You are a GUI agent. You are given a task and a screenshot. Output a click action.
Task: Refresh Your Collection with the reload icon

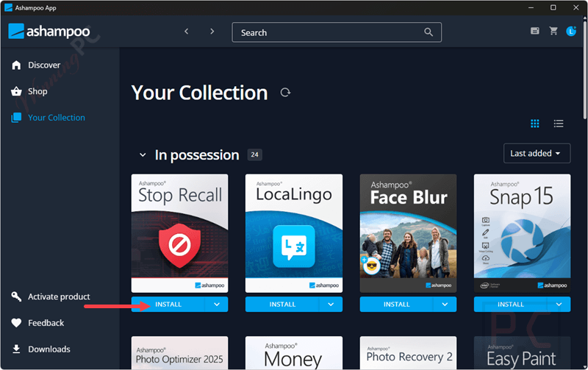(285, 93)
